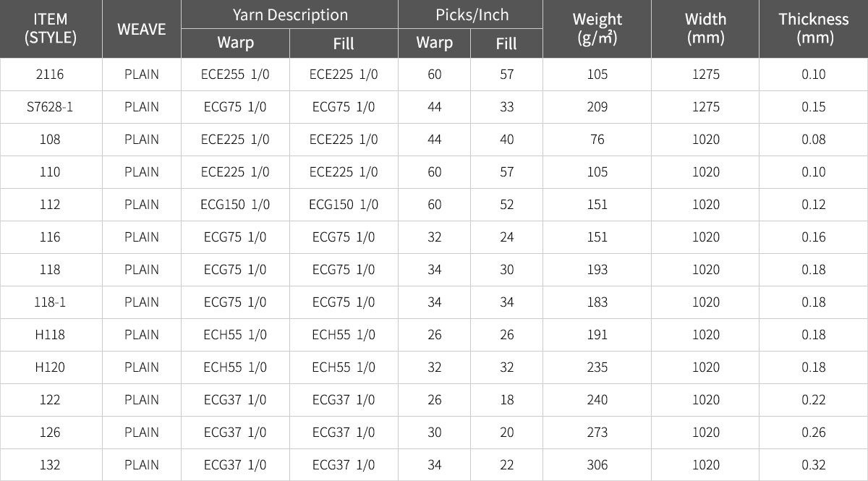Image resolution: width=868 pixels, height=481 pixels.
Task: Select thickness value 0.32
Action: pos(814,465)
